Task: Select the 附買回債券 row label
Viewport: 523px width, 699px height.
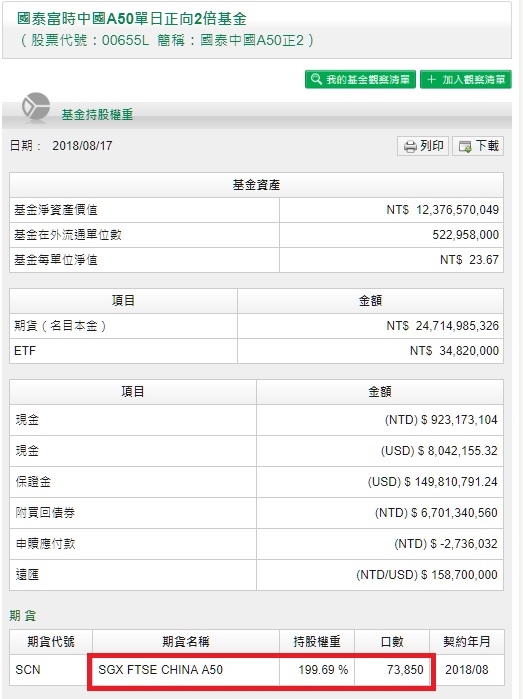Action: point(45,513)
